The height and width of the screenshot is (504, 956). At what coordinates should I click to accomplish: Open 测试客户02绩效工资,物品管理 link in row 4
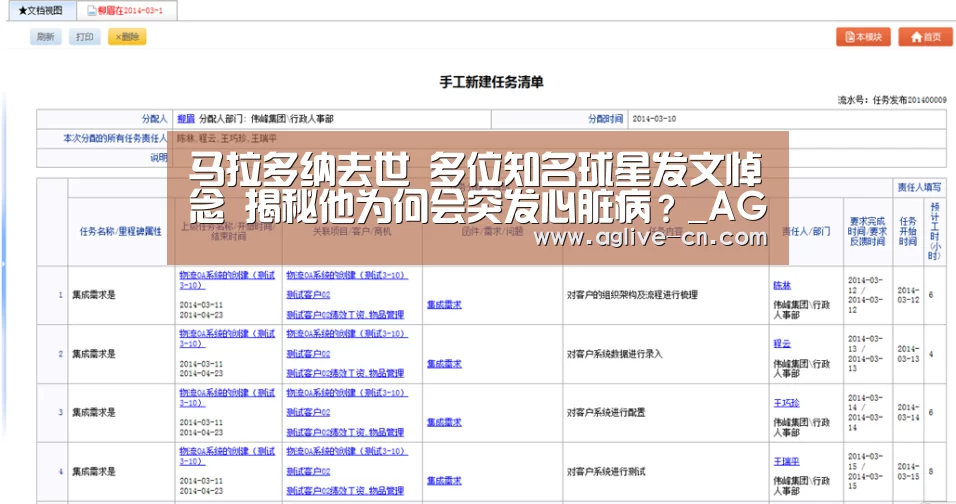point(345,491)
